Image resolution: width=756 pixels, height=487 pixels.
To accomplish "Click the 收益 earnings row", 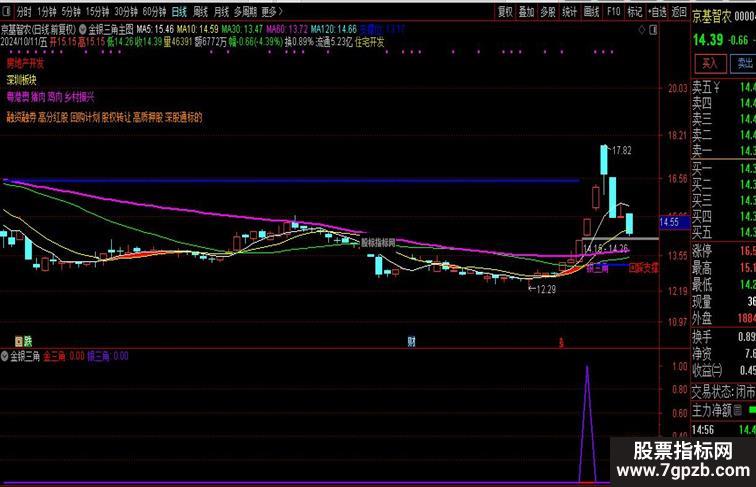I will point(724,370).
